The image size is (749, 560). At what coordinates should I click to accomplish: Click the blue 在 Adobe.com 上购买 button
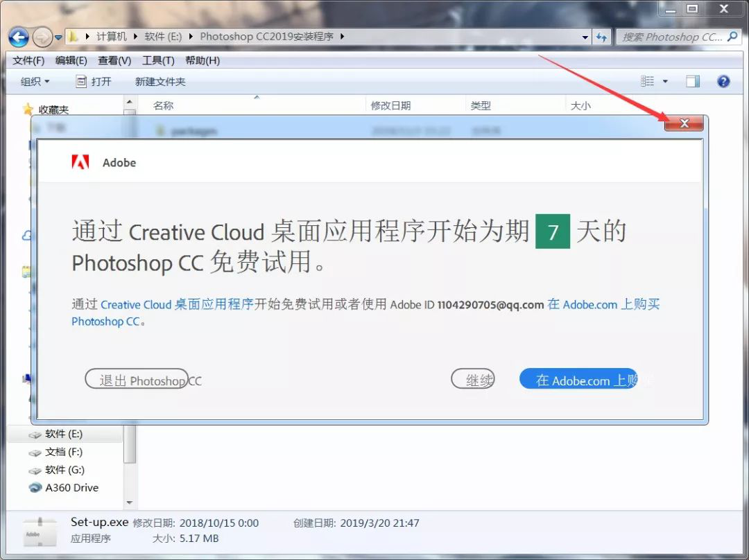coord(579,379)
